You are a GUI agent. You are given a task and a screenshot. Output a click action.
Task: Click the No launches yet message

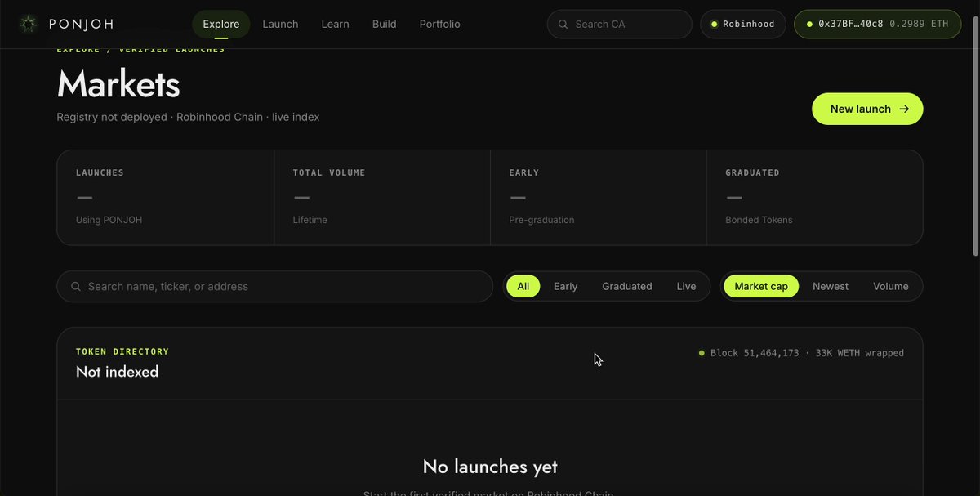click(490, 467)
